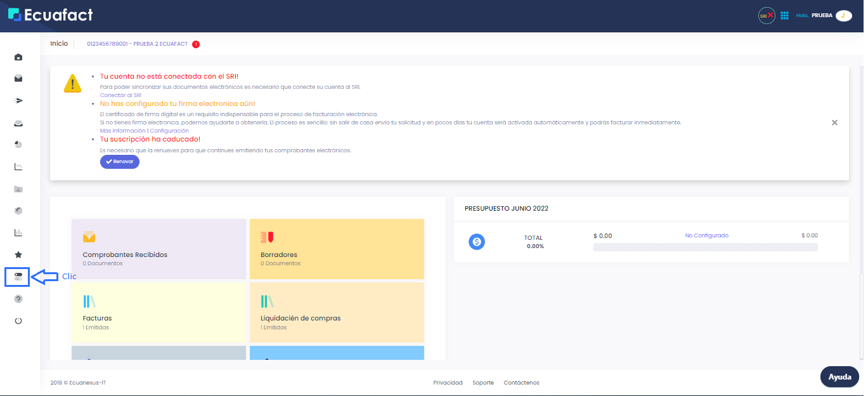Image resolution: width=868 pixels, height=396 pixels.
Task: Click the Renovar button
Action: [119, 161]
